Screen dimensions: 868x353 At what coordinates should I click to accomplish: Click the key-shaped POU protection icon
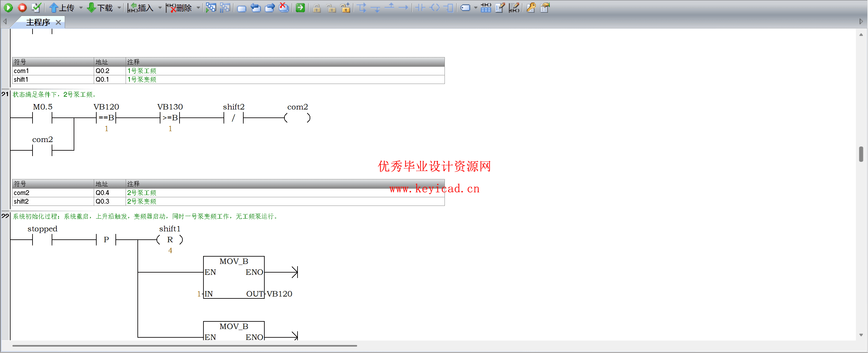pos(531,7)
